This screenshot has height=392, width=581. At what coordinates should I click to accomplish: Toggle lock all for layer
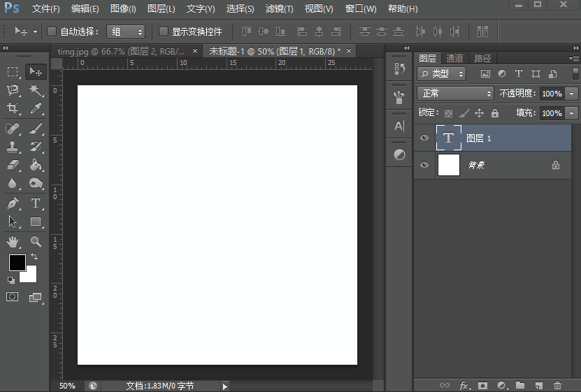pos(495,113)
